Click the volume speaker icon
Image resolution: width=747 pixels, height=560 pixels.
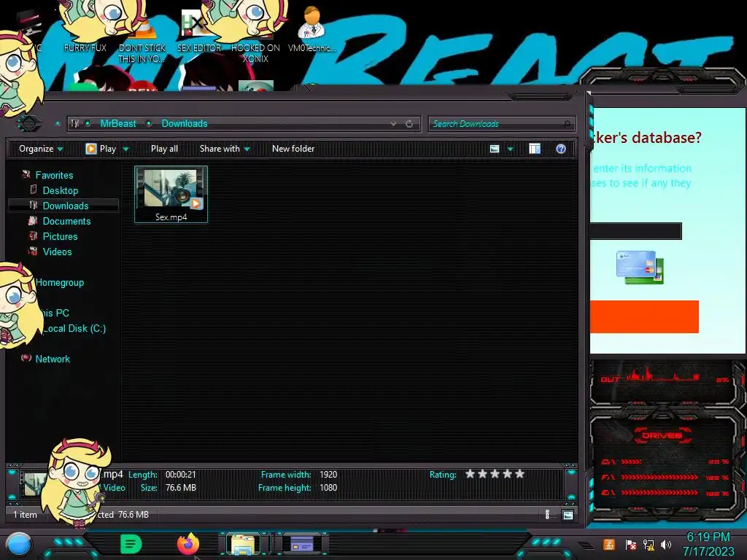coord(666,544)
